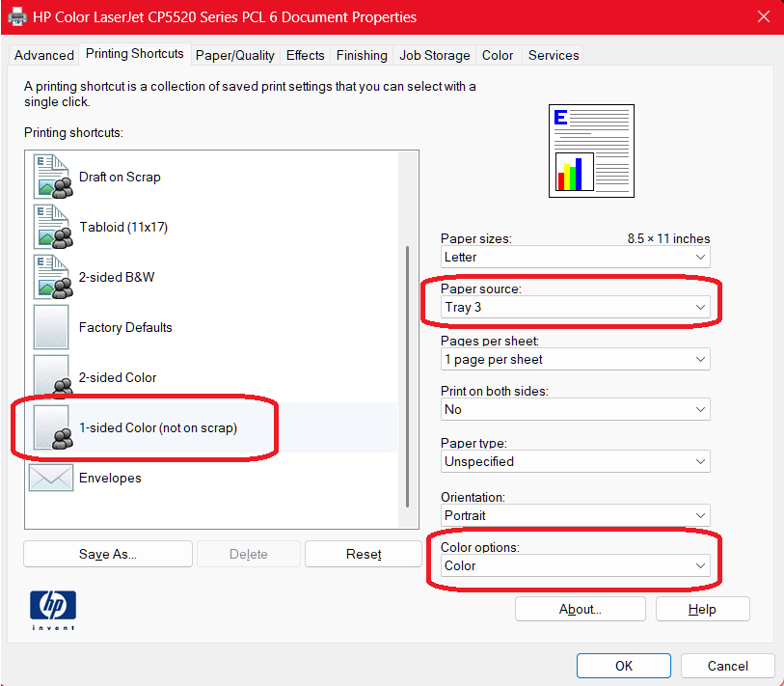Open the Color tab
The width and height of the screenshot is (784, 686).
(498, 55)
